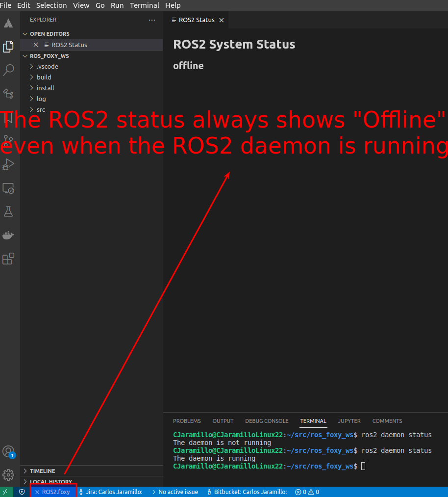The height and width of the screenshot is (497, 448).
Task: Open the Accounts avatar icon
Action: click(8, 452)
